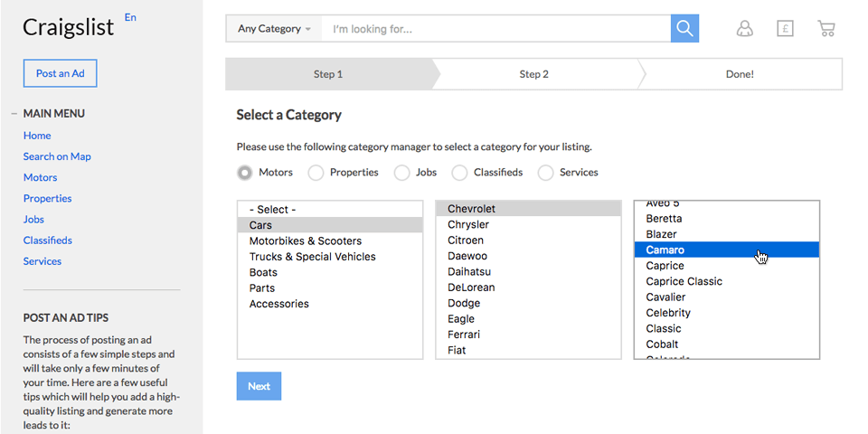Select the highlighted Camaro model
Viewport: 868px width, 434px height.
pos(727,250)
